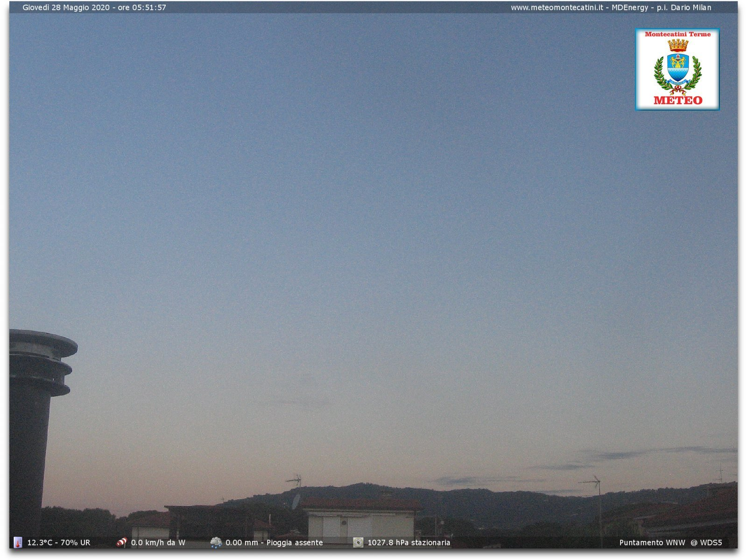Click the temperature reading 12.3°C - 70% UR
747x560 pixels.
(59, 543)
